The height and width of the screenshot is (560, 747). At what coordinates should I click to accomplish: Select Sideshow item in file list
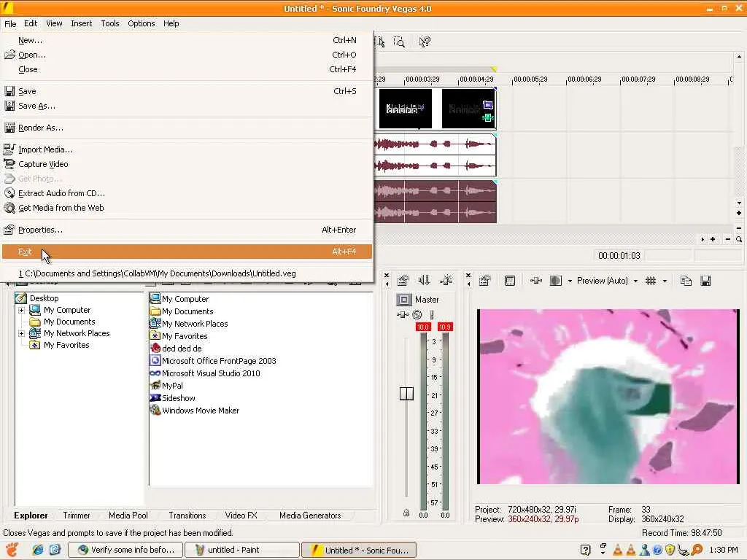tap(178, 398)
